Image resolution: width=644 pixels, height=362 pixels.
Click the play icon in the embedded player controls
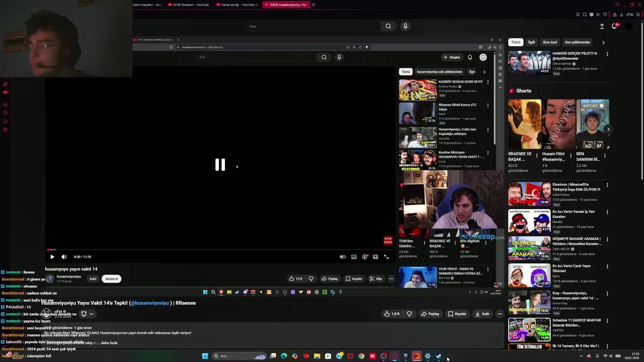click(x=52, y=257)
